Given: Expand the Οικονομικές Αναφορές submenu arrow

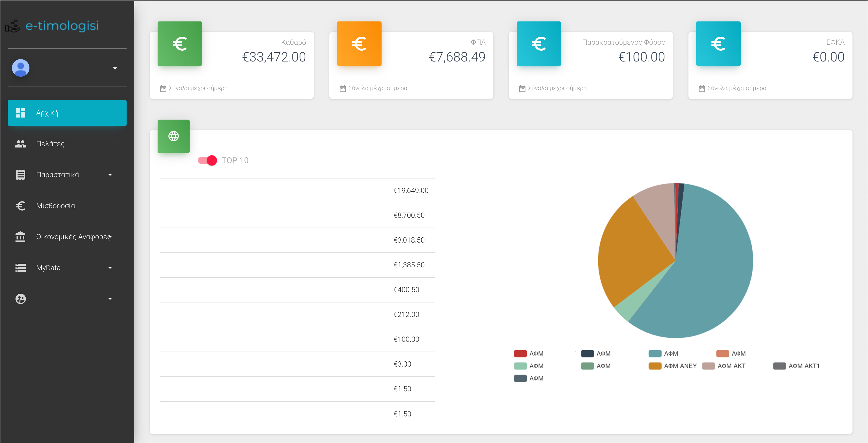Looking at the screenshot, I should point(110,237).
